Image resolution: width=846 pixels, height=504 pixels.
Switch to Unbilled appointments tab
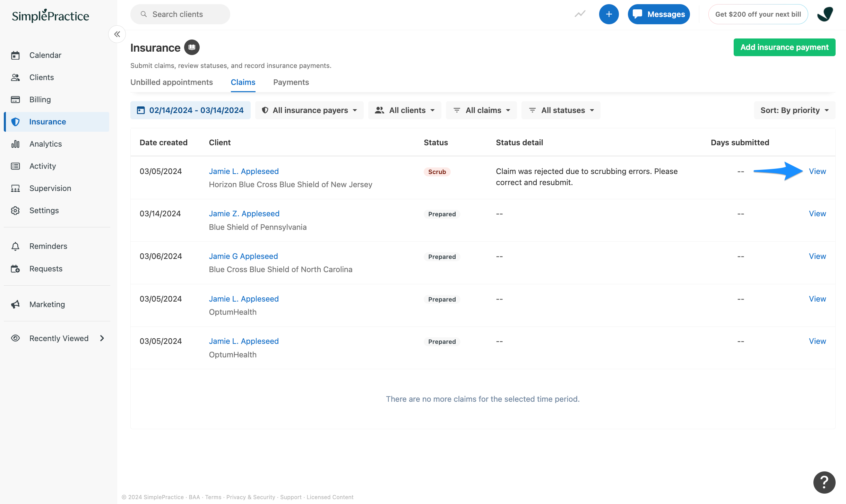pos(172,82)
